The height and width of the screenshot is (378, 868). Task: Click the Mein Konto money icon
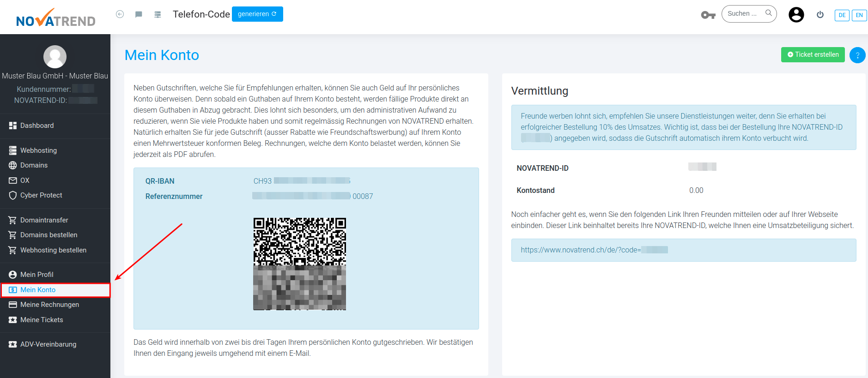pos(13,290)
